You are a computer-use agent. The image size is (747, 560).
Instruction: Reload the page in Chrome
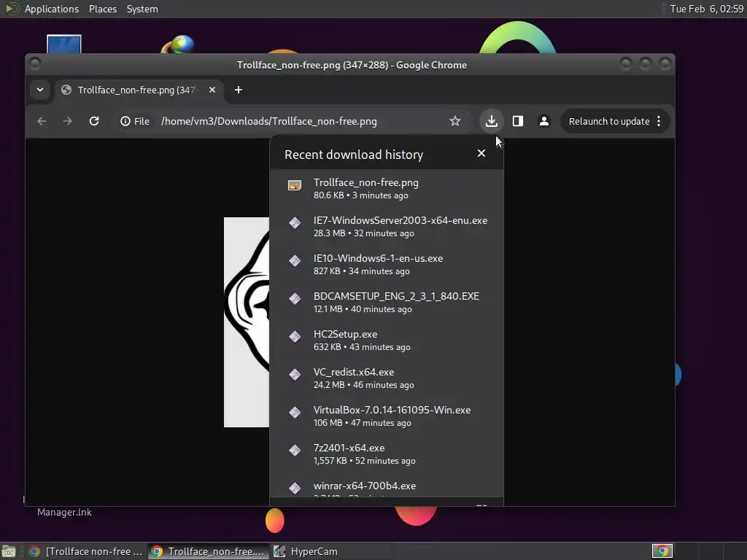coord(94,122)
